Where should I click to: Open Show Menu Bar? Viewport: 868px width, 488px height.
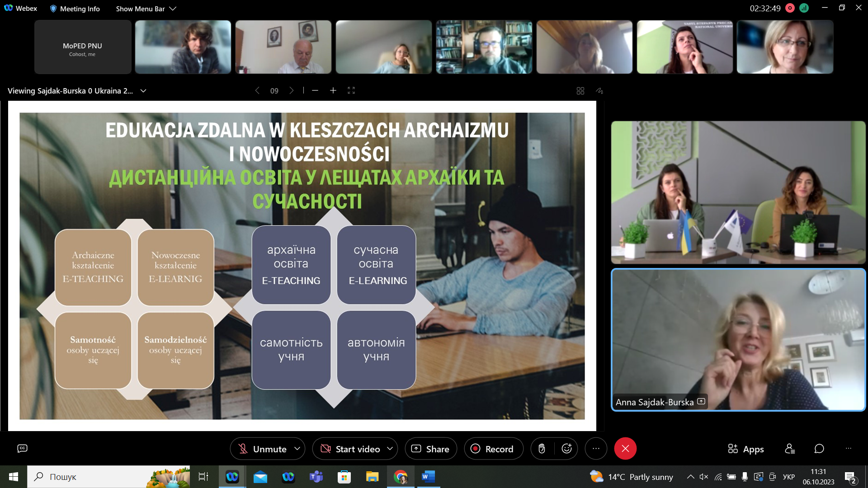(x=146, y=9)
